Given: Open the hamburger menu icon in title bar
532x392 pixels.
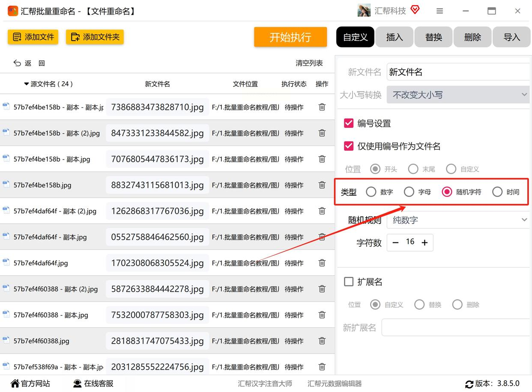Looking at the screenshot, I should (x=440, y=11).
